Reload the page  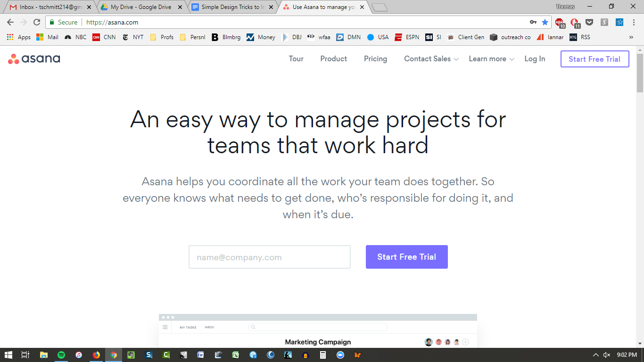(37, 22)
